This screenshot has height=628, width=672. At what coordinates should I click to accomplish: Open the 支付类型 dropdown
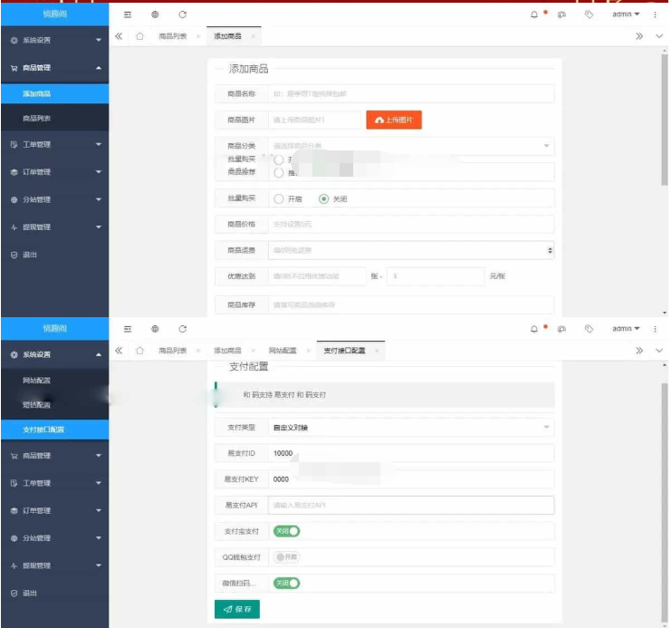click(411, 428)
